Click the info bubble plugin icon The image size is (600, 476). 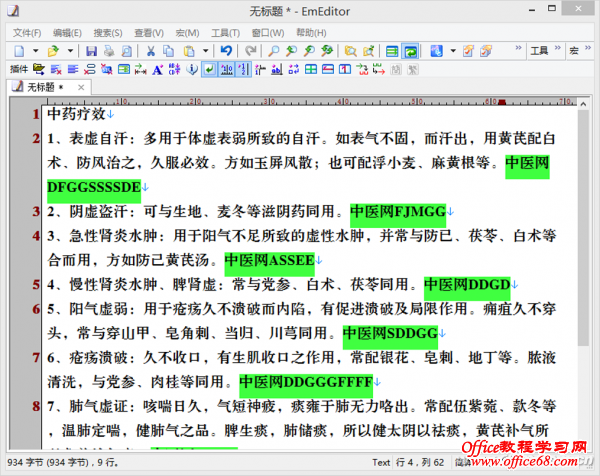coord(192,69)
